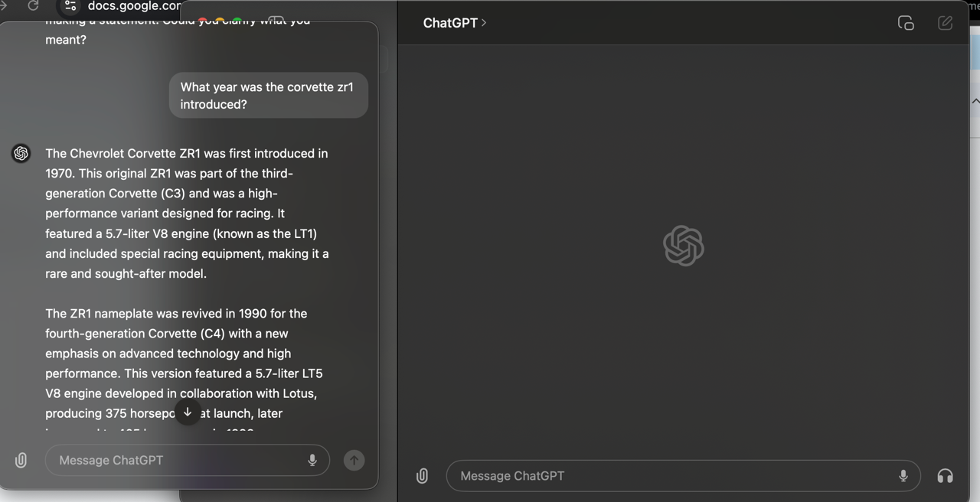This screenshot has height=502, width=980.
Task: Click the scroll-to-bottom arrow button
Action: pos(188,412)
